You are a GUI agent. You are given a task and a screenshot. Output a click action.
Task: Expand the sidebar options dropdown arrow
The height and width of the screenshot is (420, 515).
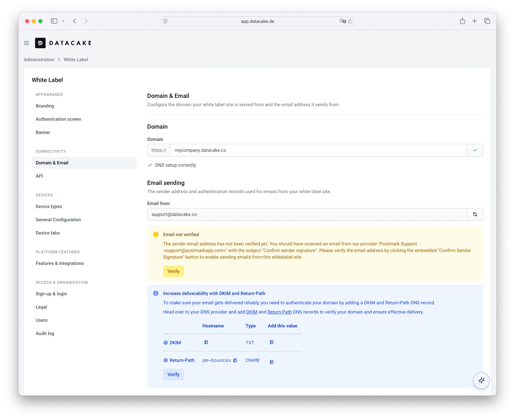pyautogui.click(x=63, y=21)
